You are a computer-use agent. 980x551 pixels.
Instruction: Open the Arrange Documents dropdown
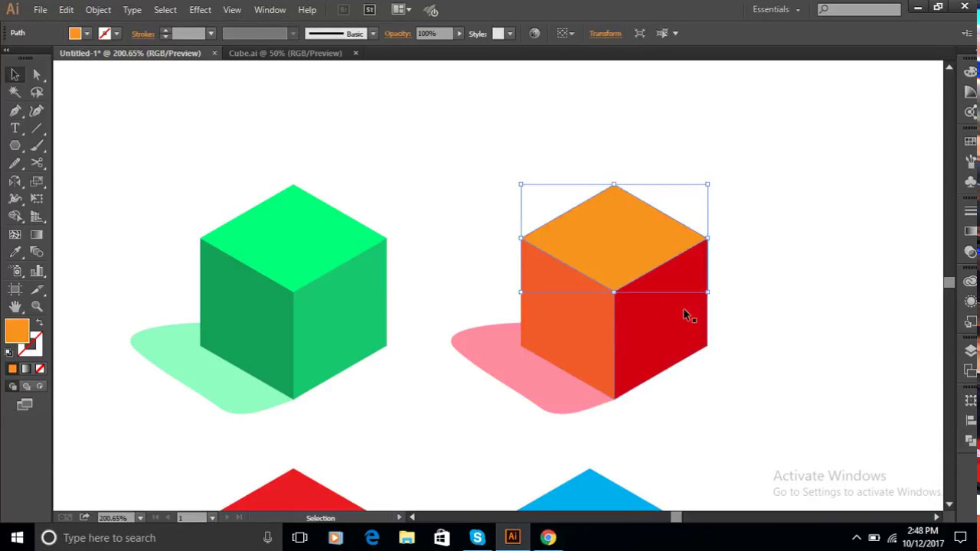(x=401, y=10)
